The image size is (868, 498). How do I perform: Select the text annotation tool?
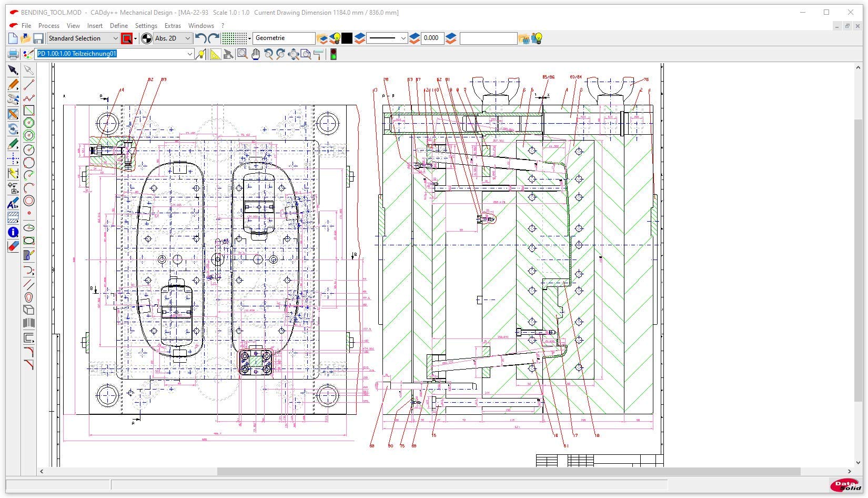tap(13, 202)
